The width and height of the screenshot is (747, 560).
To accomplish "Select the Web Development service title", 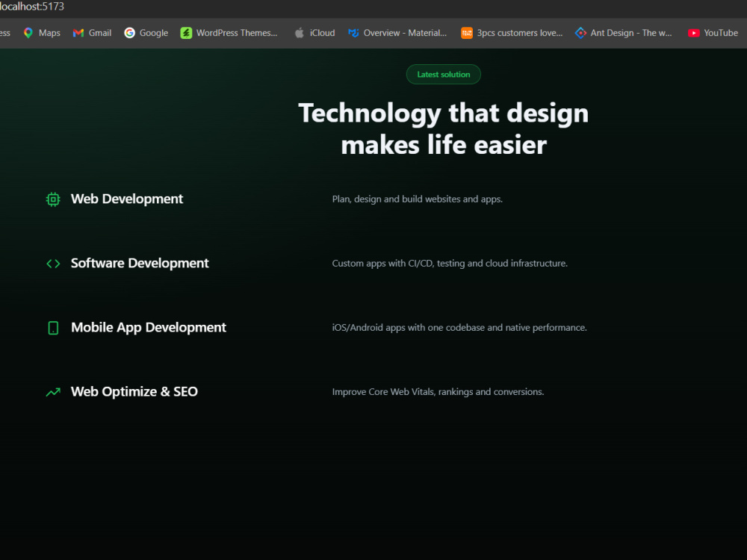I will click(x=127, y=199).
